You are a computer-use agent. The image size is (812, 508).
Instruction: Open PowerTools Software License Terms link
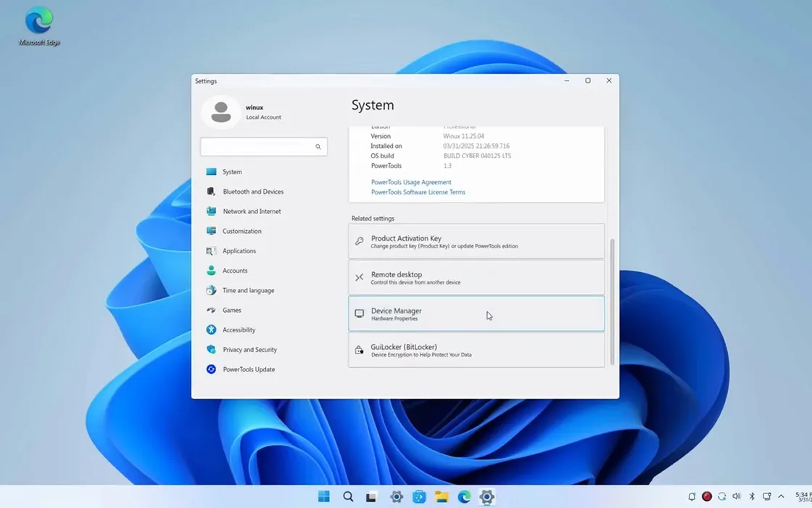pyautogui.click(x=418, y=192)
